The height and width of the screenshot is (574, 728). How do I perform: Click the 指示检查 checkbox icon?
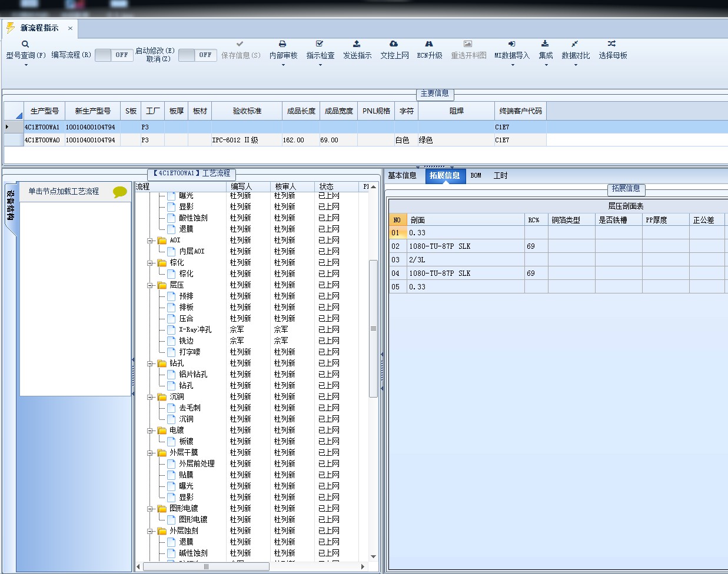[x=320, y=44]
